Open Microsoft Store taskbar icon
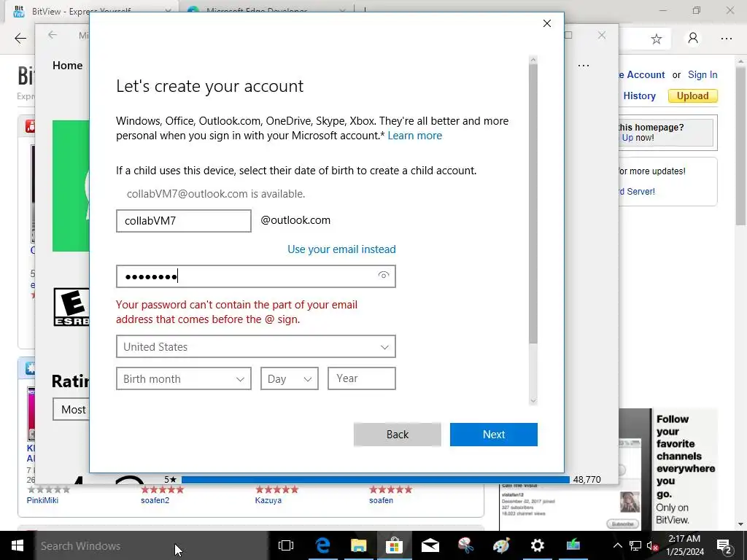Viewport: 747px width, 560px height. [394, 545]
